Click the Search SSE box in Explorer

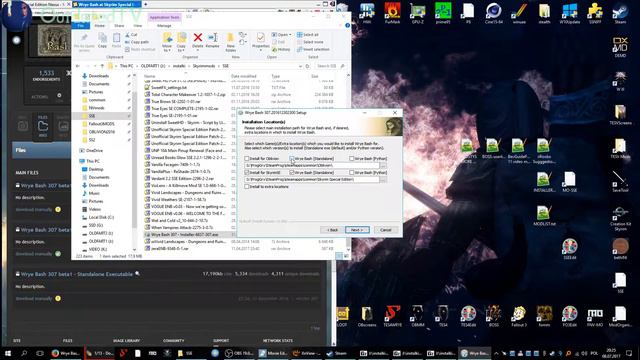point(331,66)
